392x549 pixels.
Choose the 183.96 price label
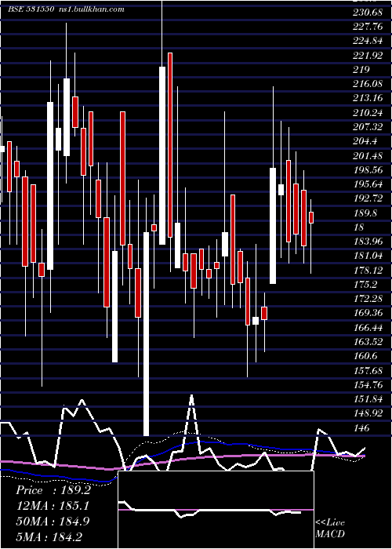pos(368,242)
